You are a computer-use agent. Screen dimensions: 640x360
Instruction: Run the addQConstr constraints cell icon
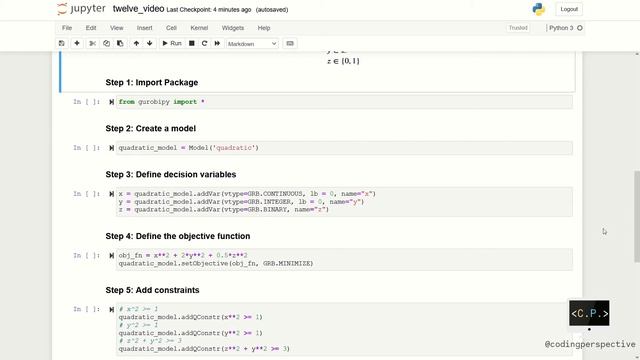[111, 309]
